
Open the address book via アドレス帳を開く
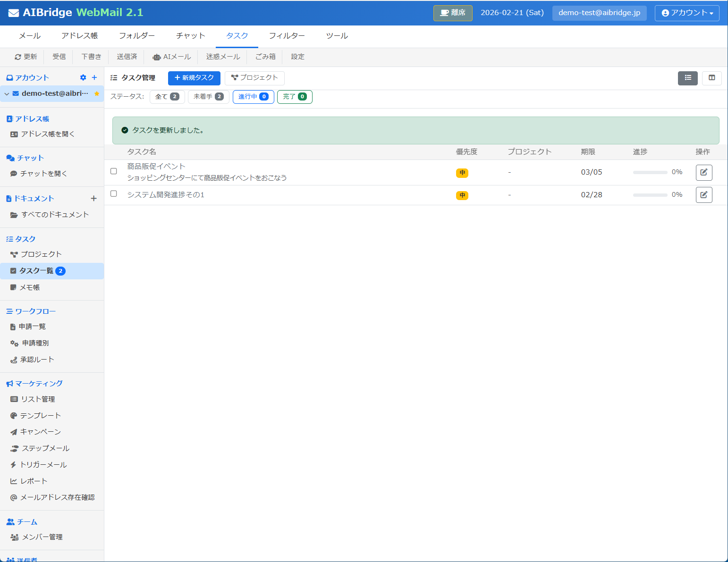pos(47,134)
